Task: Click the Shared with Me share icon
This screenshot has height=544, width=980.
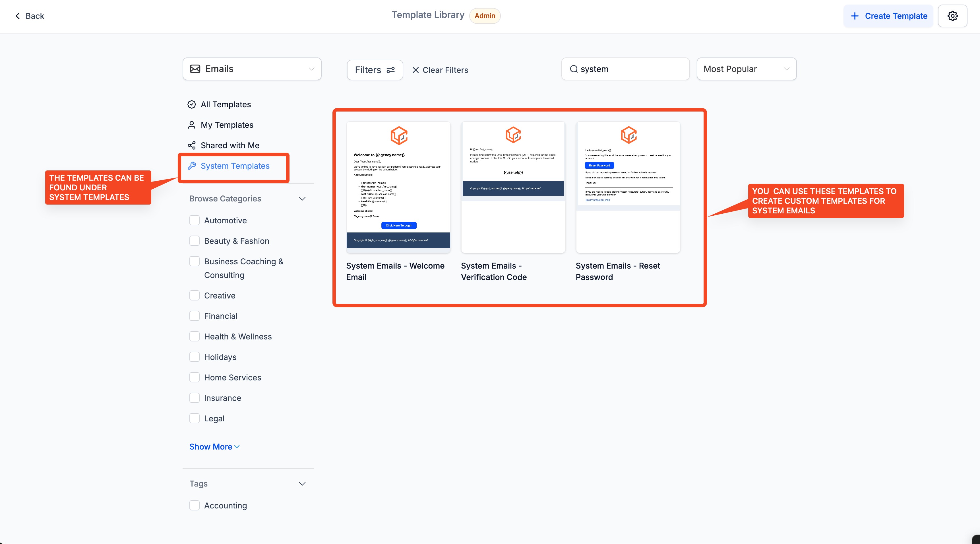Action: [192, 145]
